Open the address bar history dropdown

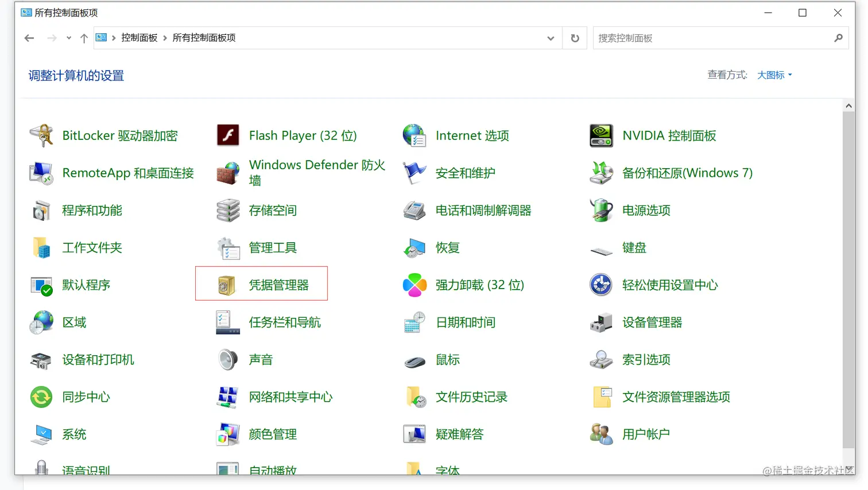pos(551,38)
